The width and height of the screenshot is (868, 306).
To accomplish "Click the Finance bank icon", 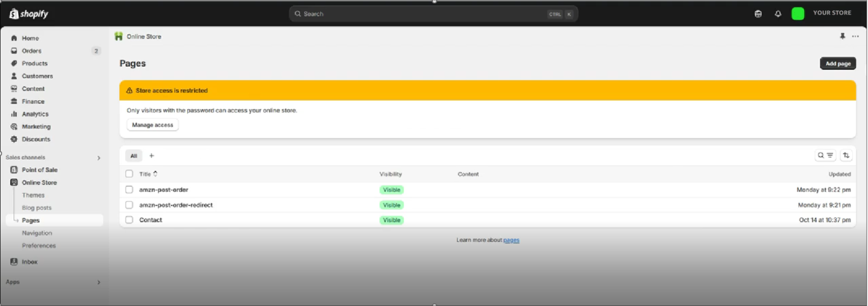I will pos(14,101).
